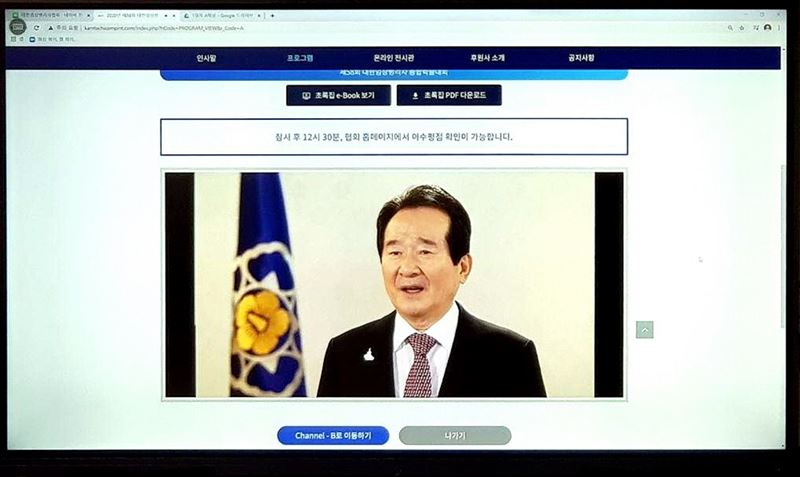Image resolution: width=800 pixels, height=477 pixels.
Task: Click the download icon on PDF button
Action: click(415, 95)
